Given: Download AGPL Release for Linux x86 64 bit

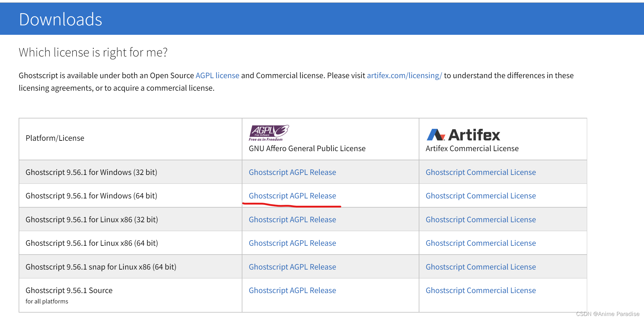Looking at the screenshot, I should (292, 243).
